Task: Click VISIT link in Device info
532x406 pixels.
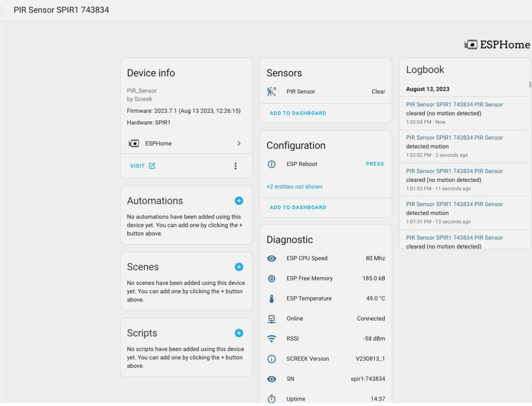Action: click(x=142, y=166)
